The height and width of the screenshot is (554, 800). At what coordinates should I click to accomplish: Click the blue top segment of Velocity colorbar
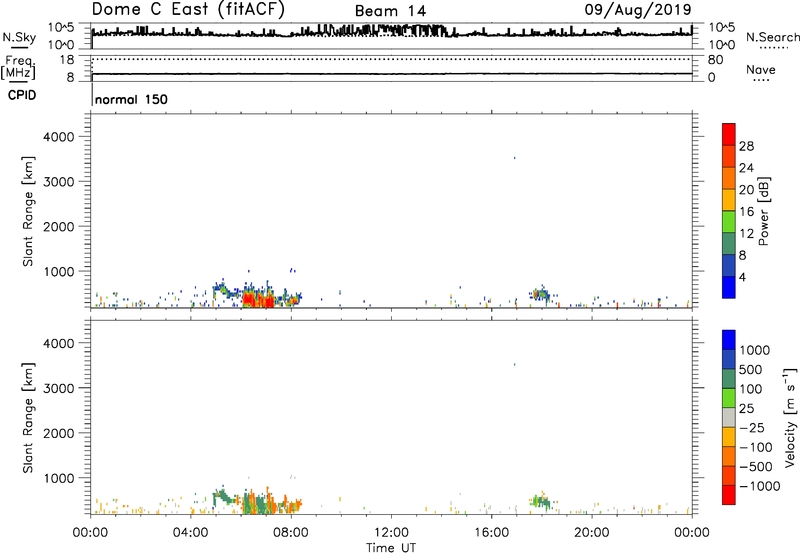coord(729,340)
